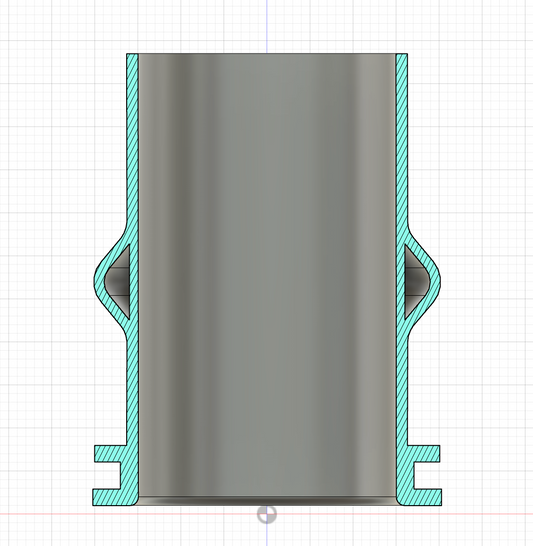Click the origin point marker below the part

coord(267,514)
